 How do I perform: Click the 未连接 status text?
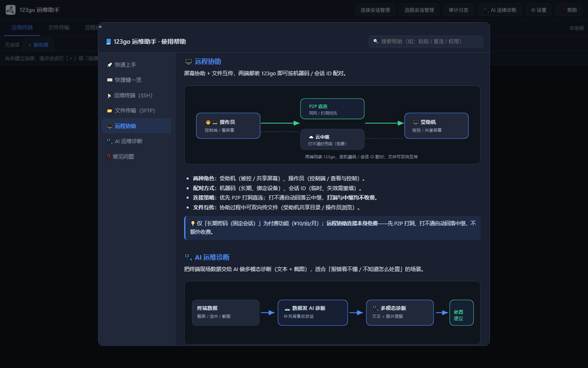pyautogui.click(x=577, y=28)
